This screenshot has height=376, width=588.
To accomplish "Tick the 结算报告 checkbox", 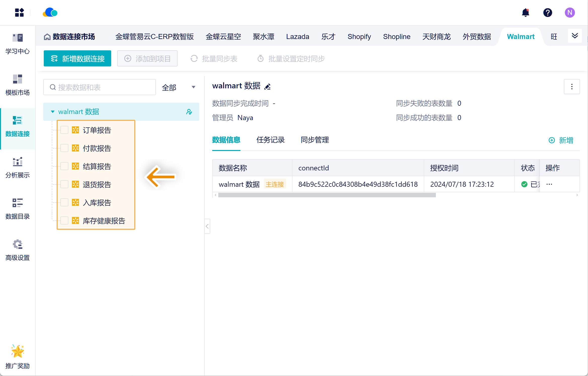I will 65,166.
